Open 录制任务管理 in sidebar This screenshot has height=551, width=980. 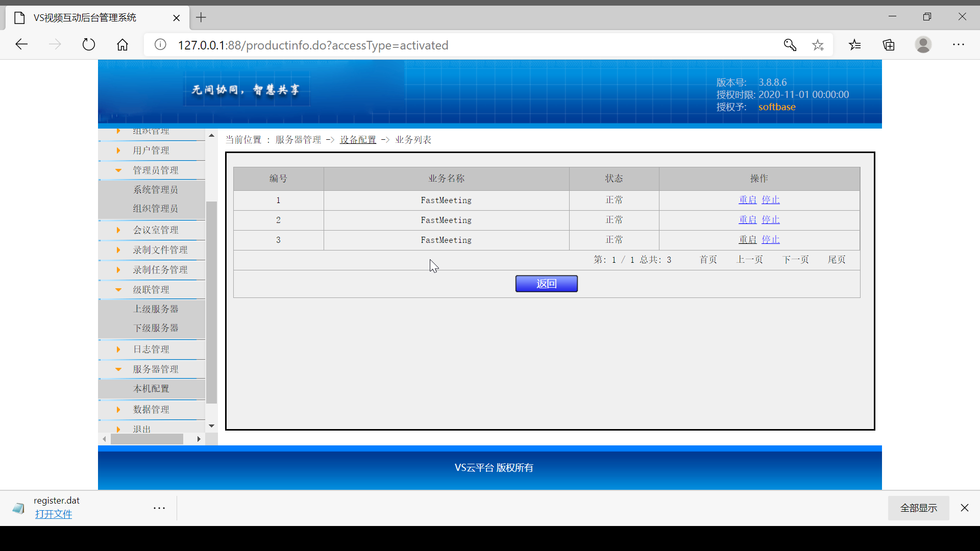tap(160, 270)
